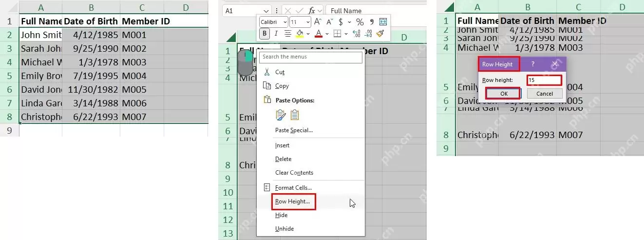Click the Search the menus box

[311, 57]
